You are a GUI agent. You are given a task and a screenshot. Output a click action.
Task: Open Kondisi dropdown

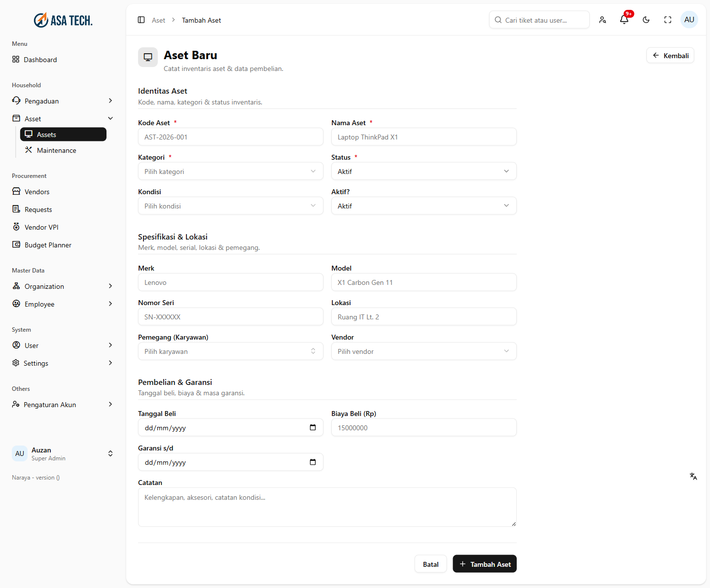click(231, 206)
